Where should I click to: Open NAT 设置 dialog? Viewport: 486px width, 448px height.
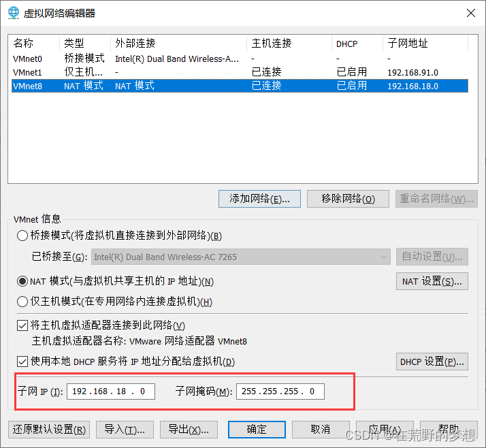(x=432, y=281)
